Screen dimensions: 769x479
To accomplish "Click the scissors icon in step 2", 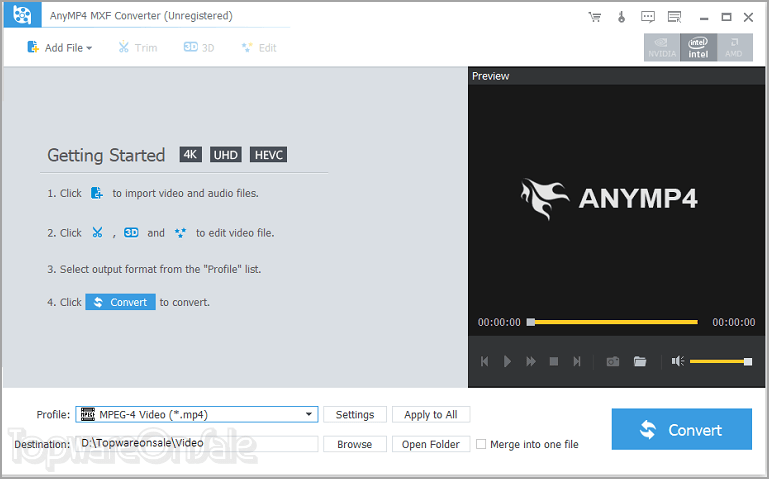I will click(98, 232).
